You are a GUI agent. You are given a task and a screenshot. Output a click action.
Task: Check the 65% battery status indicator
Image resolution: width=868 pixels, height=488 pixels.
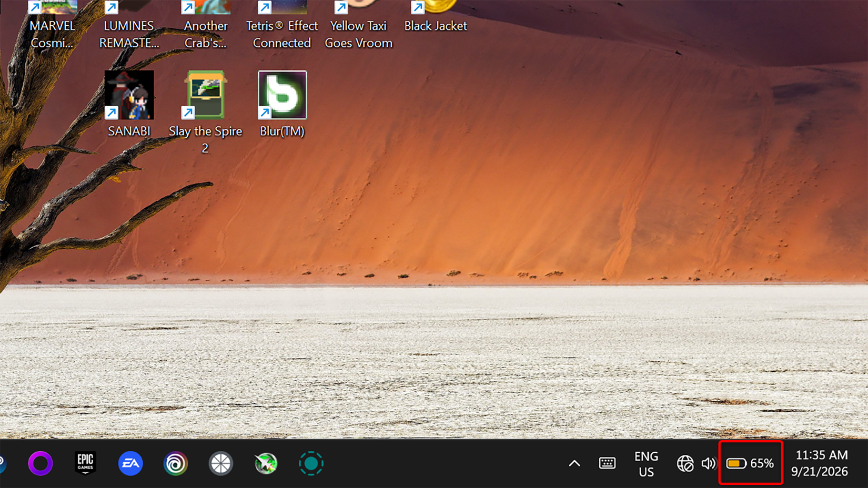(750, 463)
